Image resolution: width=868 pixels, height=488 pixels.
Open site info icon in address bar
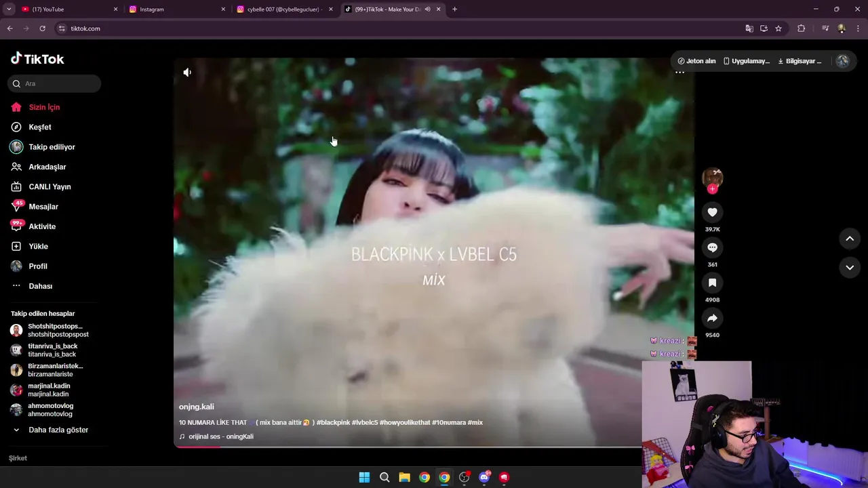click(x=62, y=28)
